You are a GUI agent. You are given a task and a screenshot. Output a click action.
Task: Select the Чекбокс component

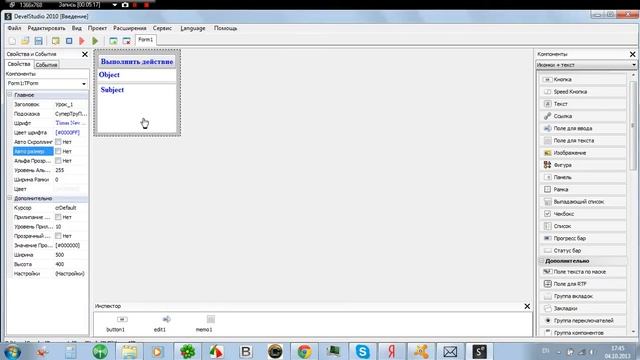583,213
